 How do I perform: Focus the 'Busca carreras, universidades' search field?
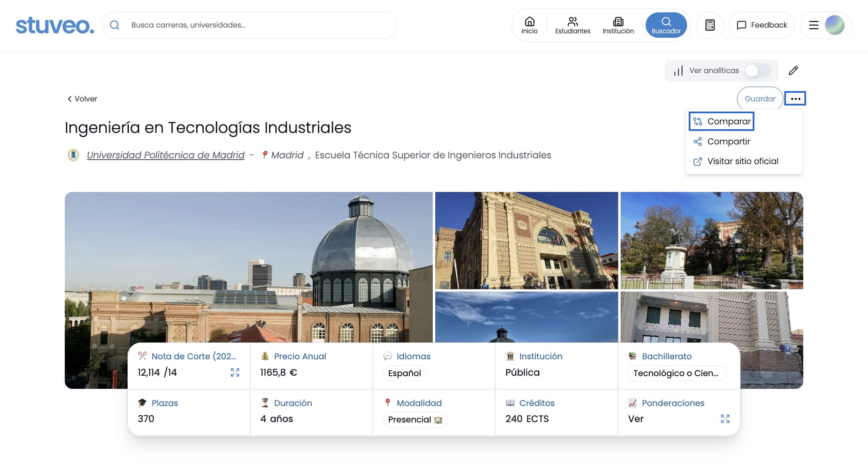point(249,25)
